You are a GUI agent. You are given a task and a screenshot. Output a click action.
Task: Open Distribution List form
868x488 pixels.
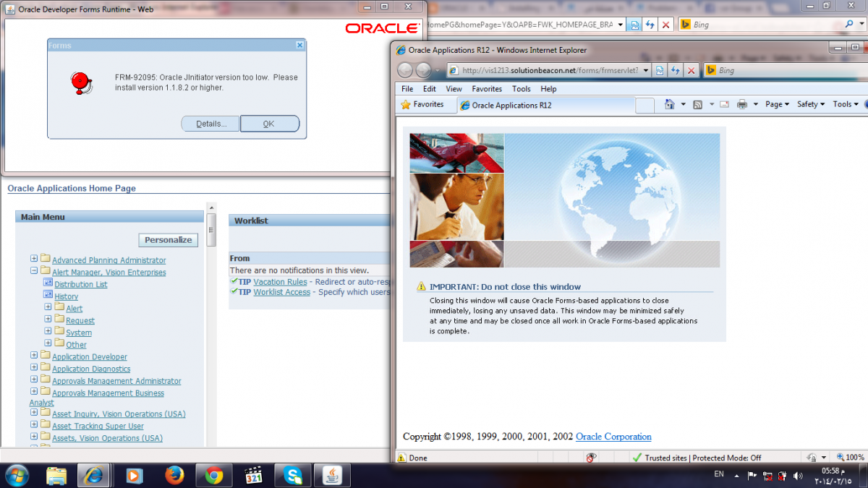coord(80,284)
